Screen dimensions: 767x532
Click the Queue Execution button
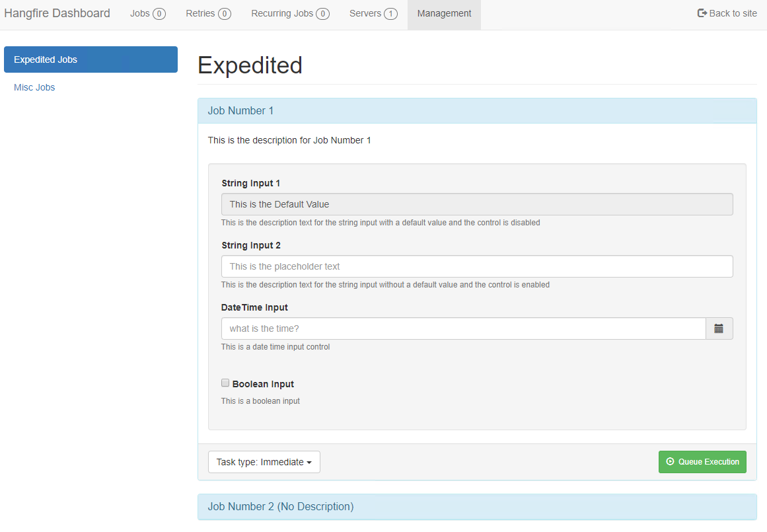coord(702,462)
